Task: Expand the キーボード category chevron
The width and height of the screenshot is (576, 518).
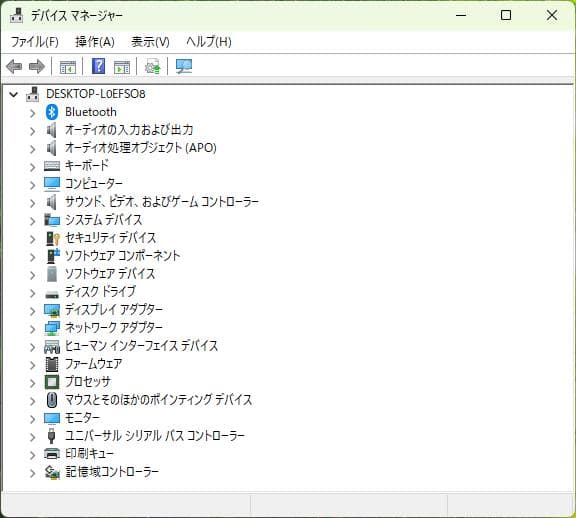Action: [33, 167]
